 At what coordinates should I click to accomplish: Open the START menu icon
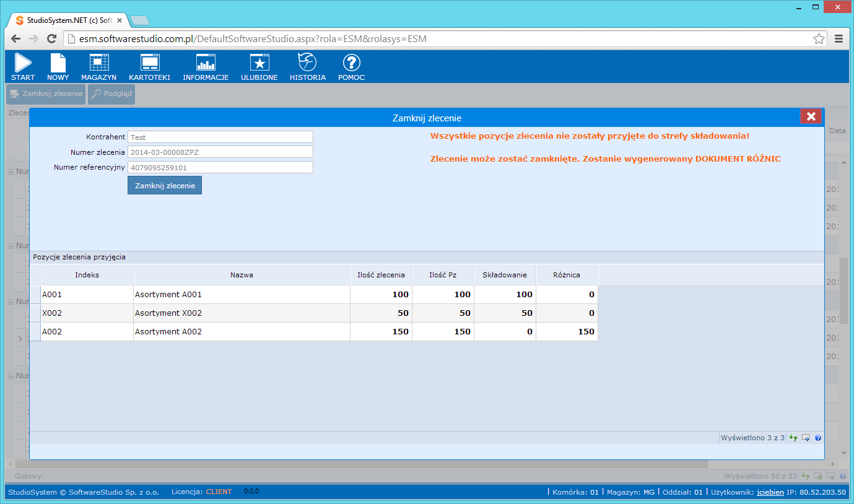23,67
